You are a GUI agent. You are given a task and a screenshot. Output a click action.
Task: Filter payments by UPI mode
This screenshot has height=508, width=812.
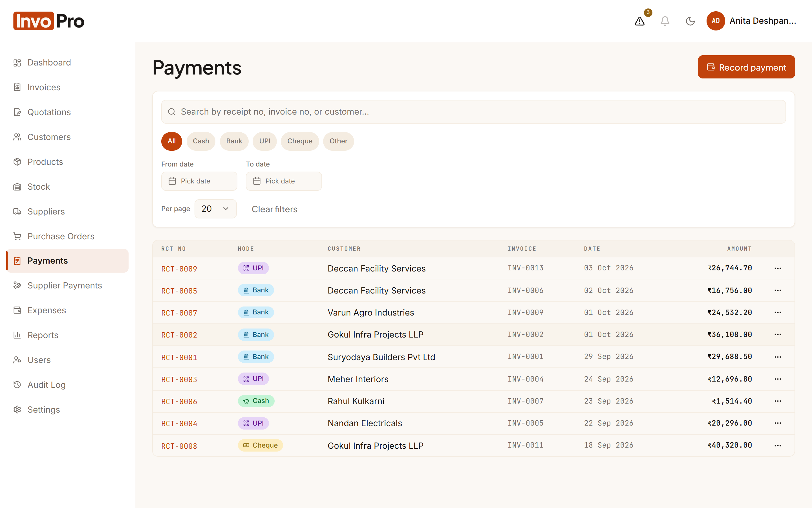point(265,141)
